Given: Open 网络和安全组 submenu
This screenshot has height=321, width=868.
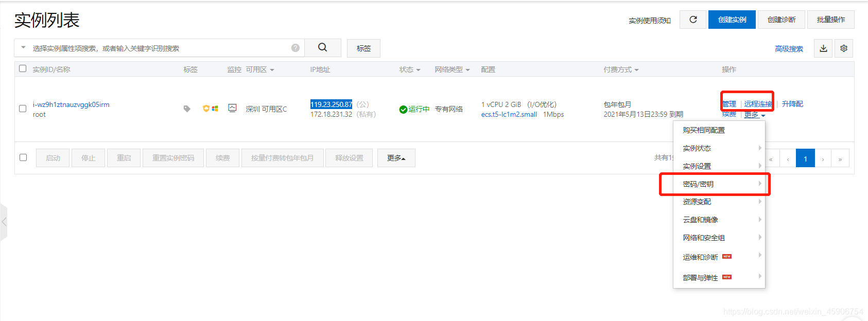Looking at the screenshot, I should (x=719, y=238).
